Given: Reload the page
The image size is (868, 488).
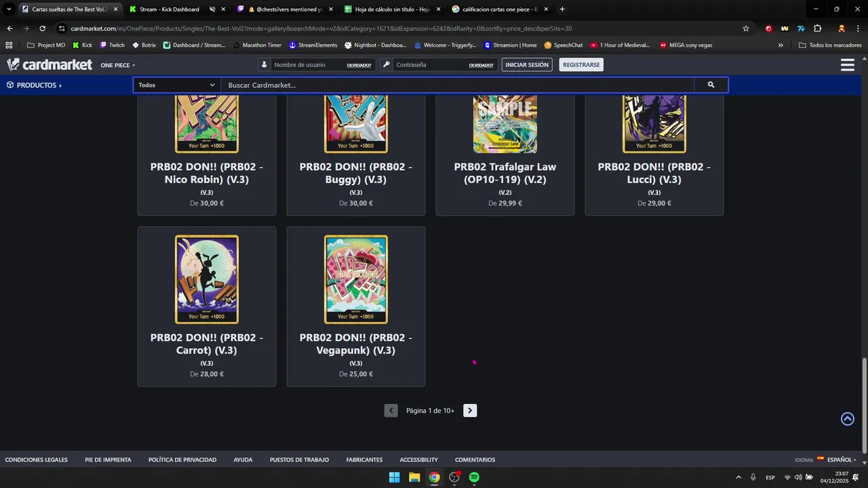Looking at the screenshot, I should pos(42,28).
